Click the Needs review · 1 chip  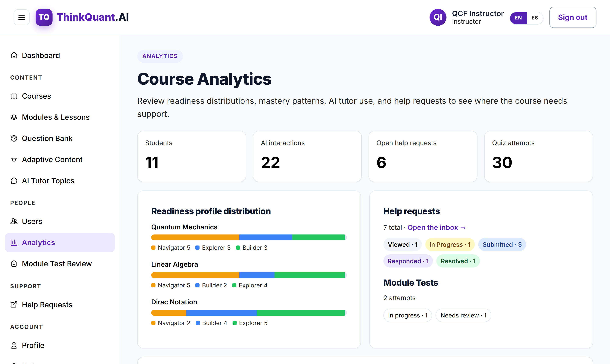pos(463,316)
